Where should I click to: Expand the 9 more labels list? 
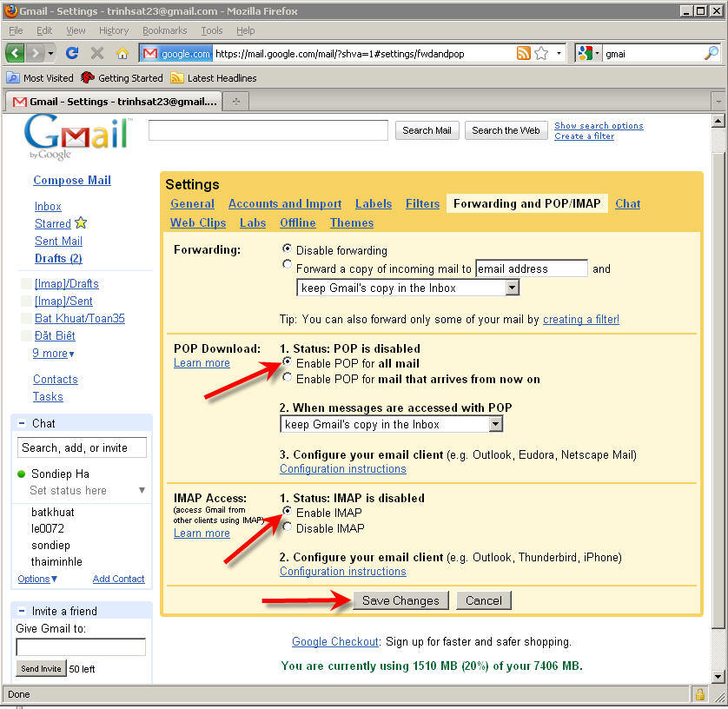(x=53, y=354)
